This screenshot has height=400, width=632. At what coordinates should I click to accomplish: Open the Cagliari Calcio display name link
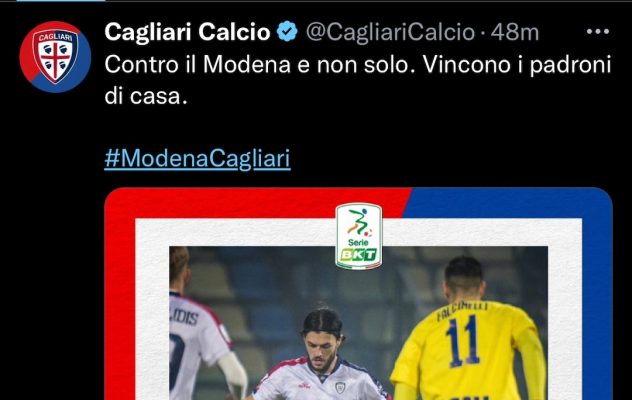tap(187, 31)
